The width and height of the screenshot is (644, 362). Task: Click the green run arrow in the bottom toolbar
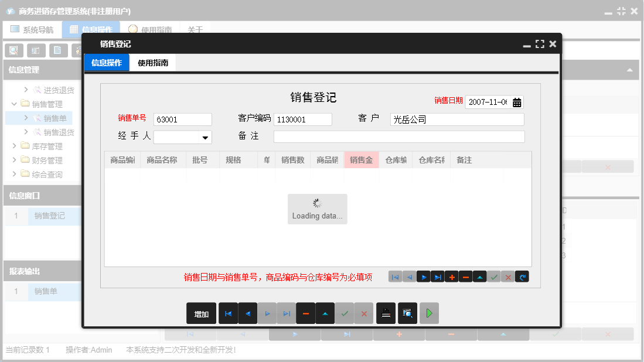click(x=428, y=313)
